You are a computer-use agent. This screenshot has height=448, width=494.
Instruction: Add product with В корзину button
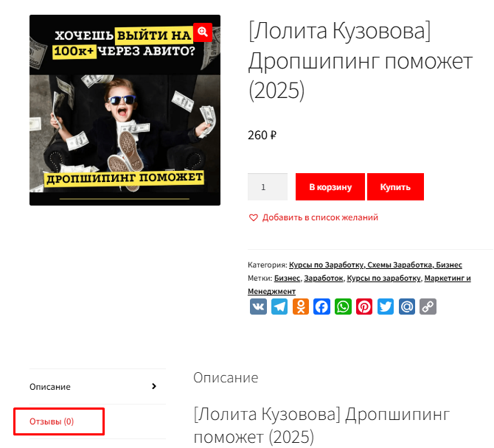coord(330,186)
